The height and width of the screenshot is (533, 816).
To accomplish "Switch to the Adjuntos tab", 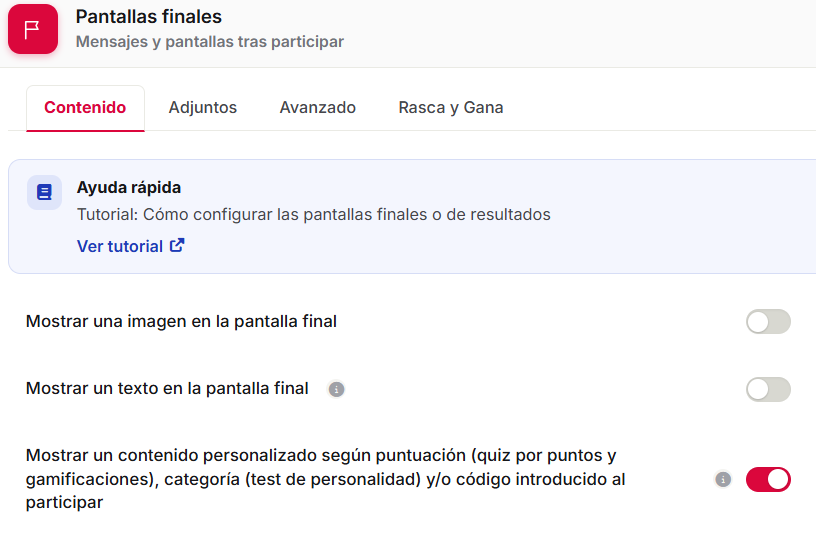I will click(x=203, y=108).
